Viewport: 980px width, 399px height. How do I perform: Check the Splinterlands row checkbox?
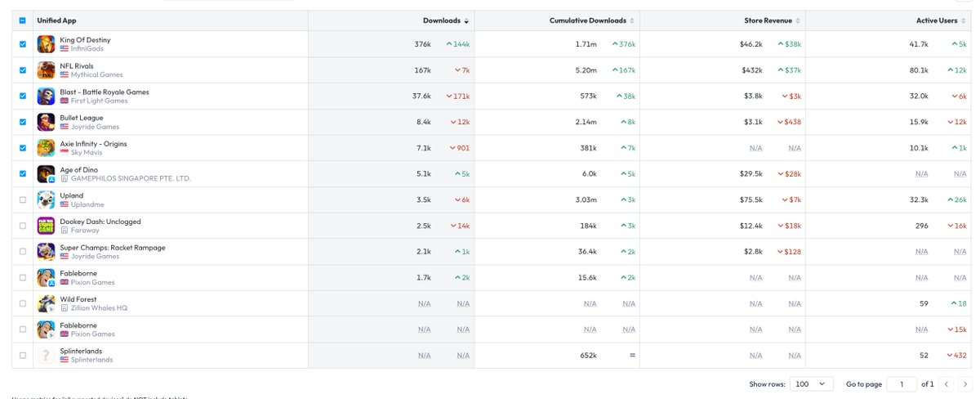(x=23, y=356)
